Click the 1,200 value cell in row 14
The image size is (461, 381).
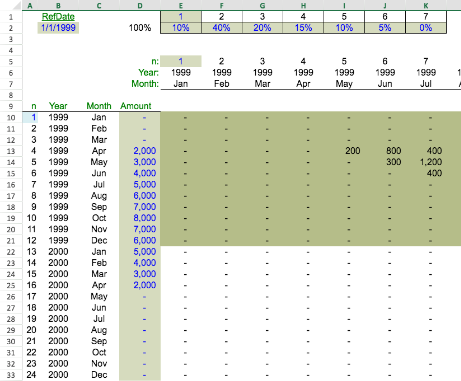click(431, 162)
